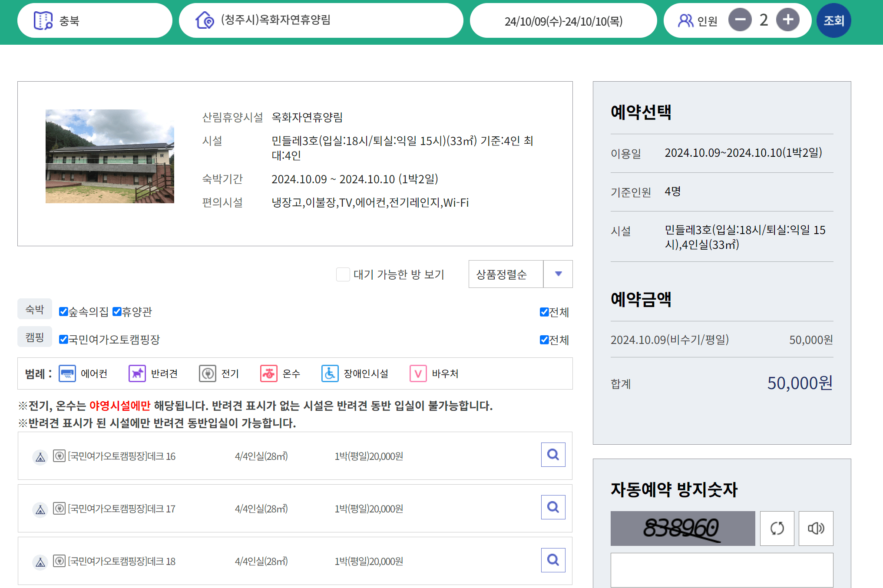Select the disabled facility legend icon
This screenshot has width=883, height=588.
[330, 373]
